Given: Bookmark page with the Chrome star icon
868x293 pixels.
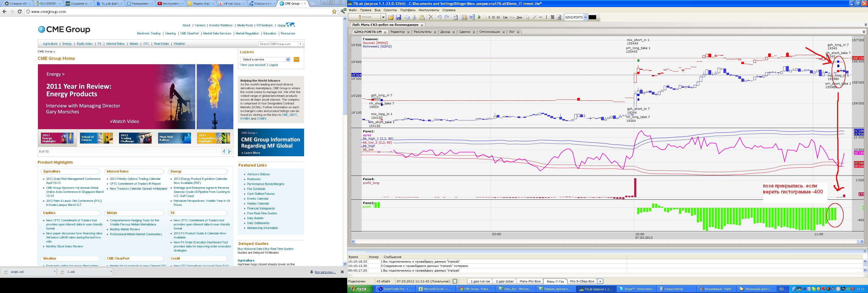Looking at the screenshot, I should click(334, 11).
